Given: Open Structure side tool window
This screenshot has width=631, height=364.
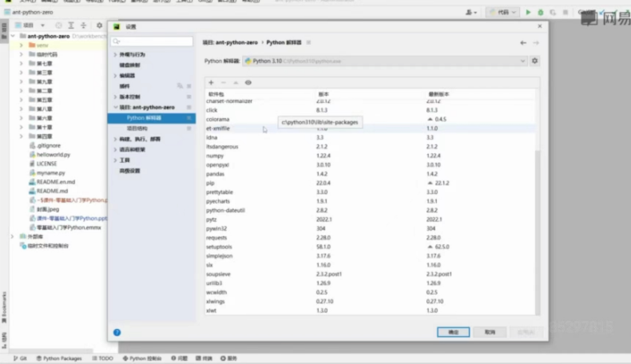Looking at the screenshot, I should click(4, 340).
